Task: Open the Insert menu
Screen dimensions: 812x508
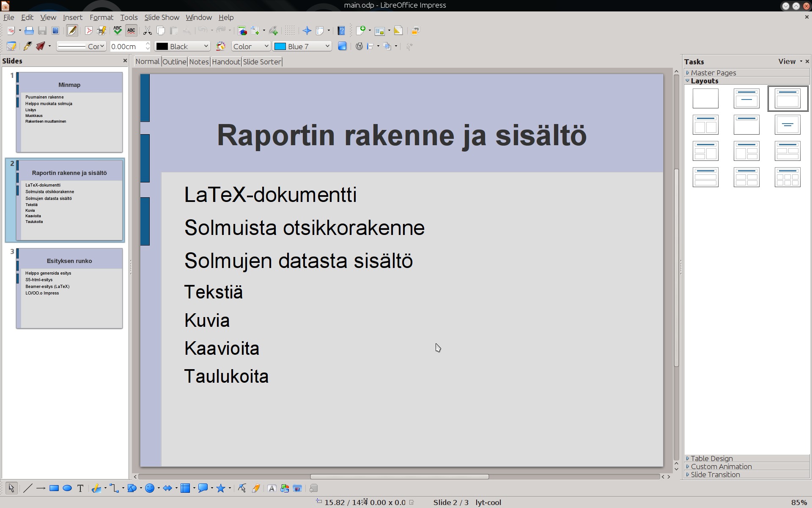Action: tap(73, 17)
